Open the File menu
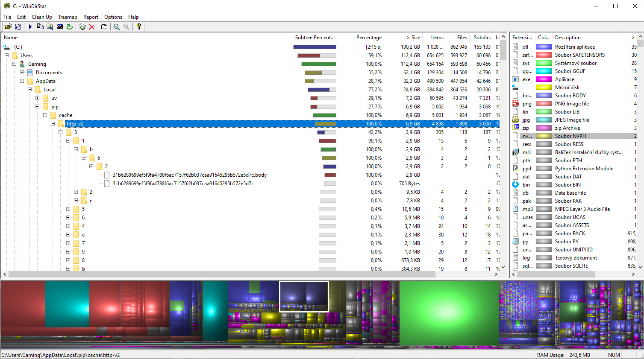This screenshot has height=359, width=644. (x=7, y=17)
